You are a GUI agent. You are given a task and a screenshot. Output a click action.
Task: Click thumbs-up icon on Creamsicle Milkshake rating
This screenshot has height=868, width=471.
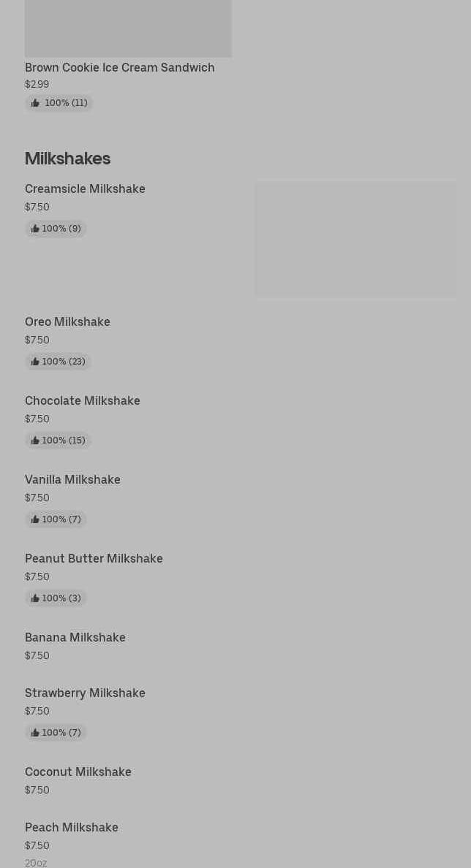coord(35,229)
